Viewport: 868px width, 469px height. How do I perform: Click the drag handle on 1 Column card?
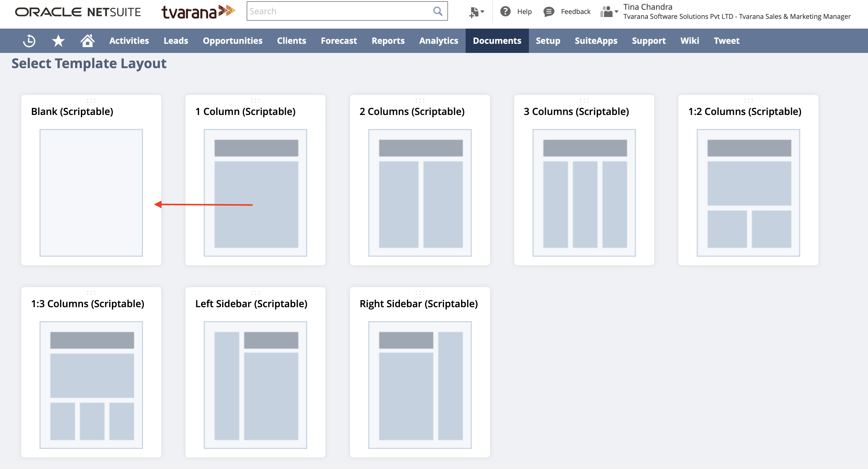click(255, 100)
